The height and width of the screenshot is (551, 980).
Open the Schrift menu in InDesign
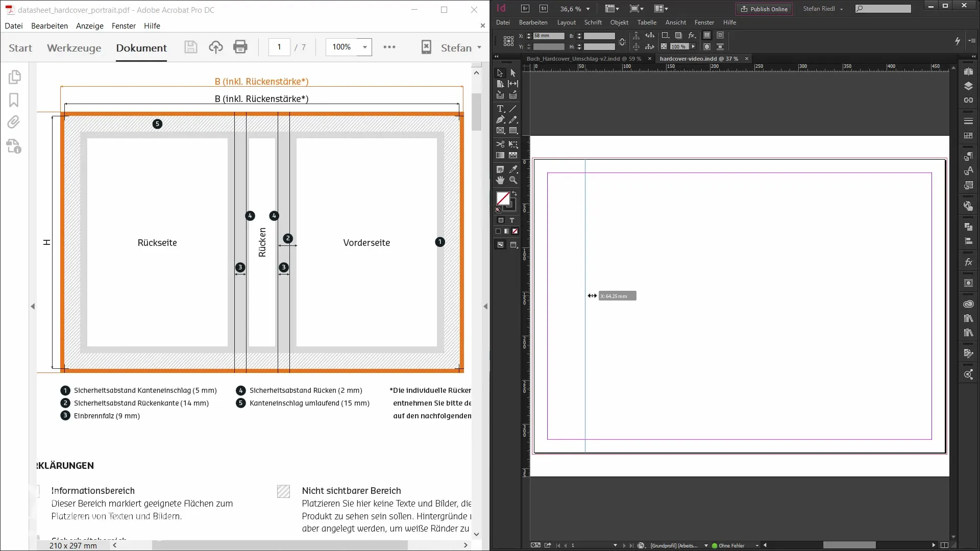pos(593,22)
